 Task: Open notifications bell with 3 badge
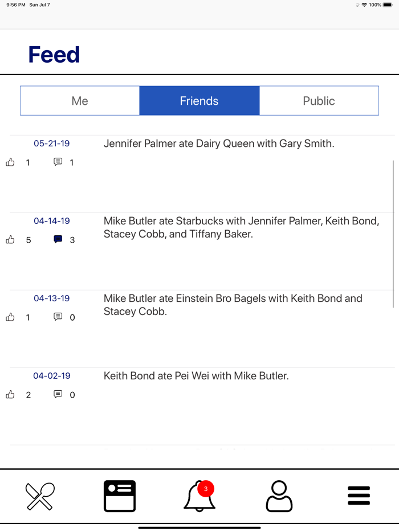pos(199,496)
